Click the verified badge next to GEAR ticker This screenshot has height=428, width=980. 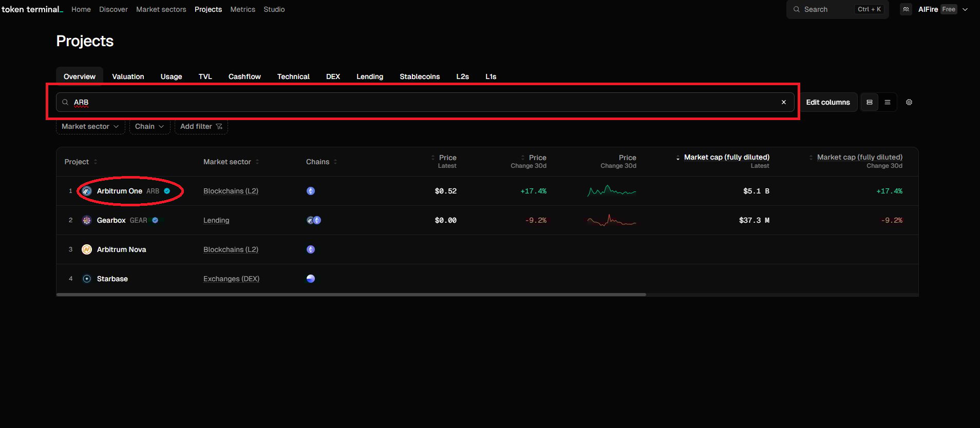(x=155, y=220)
